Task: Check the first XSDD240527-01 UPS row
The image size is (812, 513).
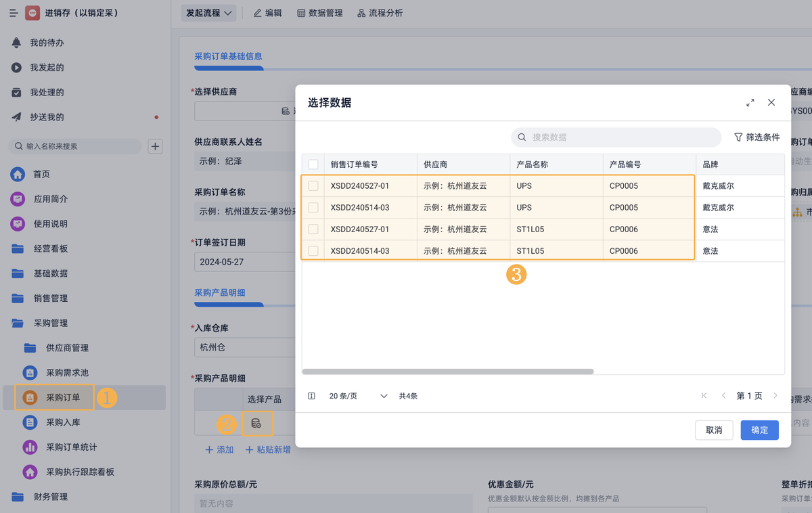Action: [x=313, y=186]
